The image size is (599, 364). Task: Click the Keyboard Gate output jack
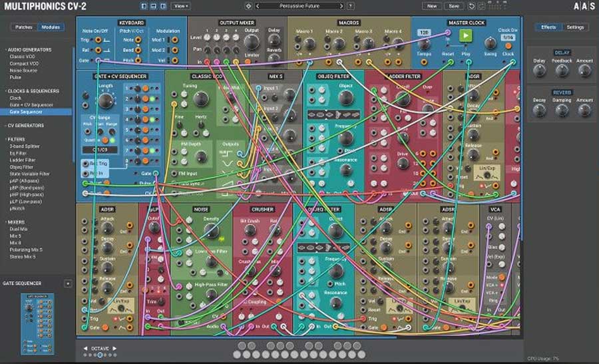coord(99,61)
